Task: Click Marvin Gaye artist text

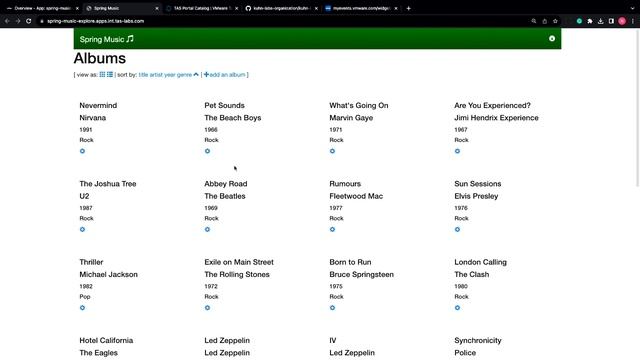Action: click(x=351, y=118)
